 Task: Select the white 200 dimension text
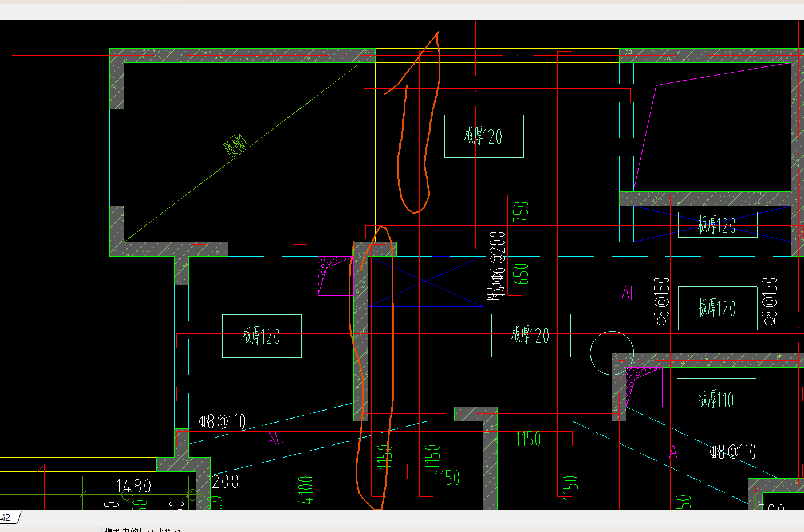[225, 481]
